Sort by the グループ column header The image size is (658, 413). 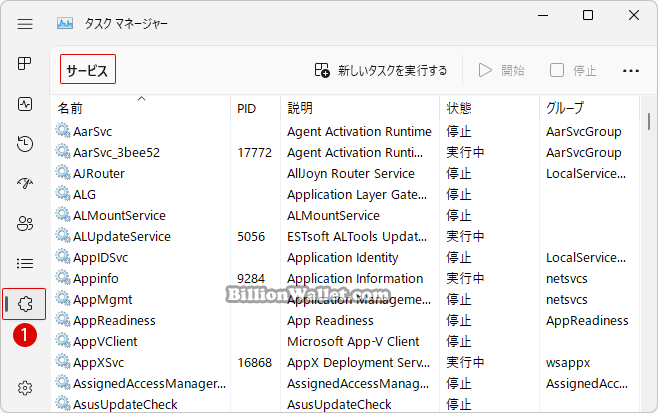click(589, 108)
